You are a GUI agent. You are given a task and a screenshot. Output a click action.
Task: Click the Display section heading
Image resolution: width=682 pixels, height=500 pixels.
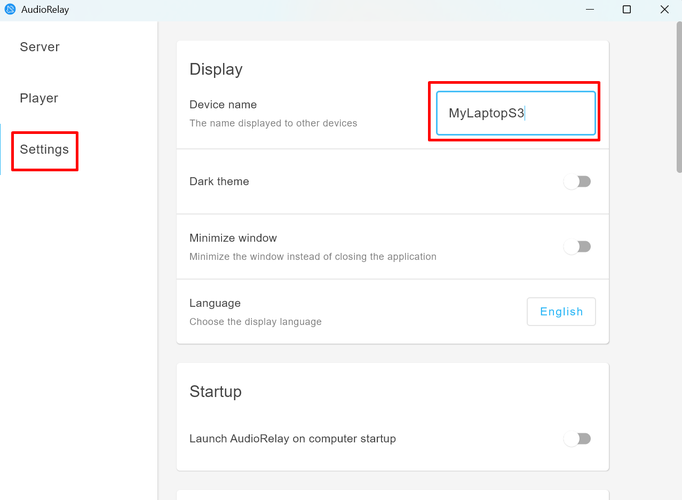[x=216, y=70]
